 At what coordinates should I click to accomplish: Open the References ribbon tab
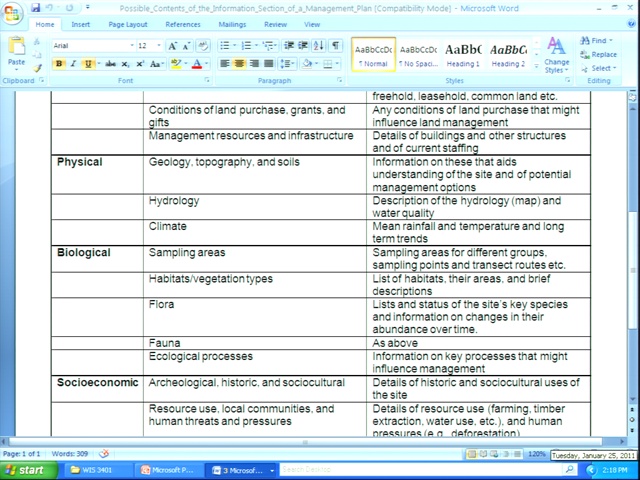(183, 24)
